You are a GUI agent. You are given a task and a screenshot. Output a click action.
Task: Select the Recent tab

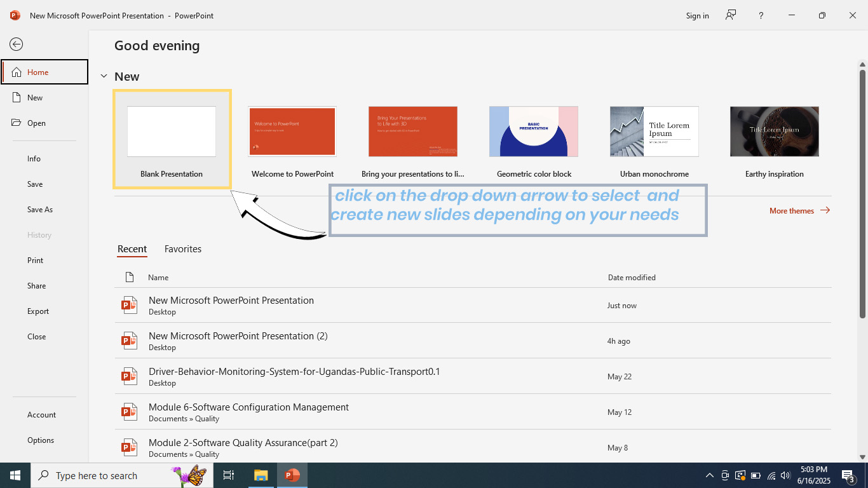pyautogui.click(x=132, y=249)
